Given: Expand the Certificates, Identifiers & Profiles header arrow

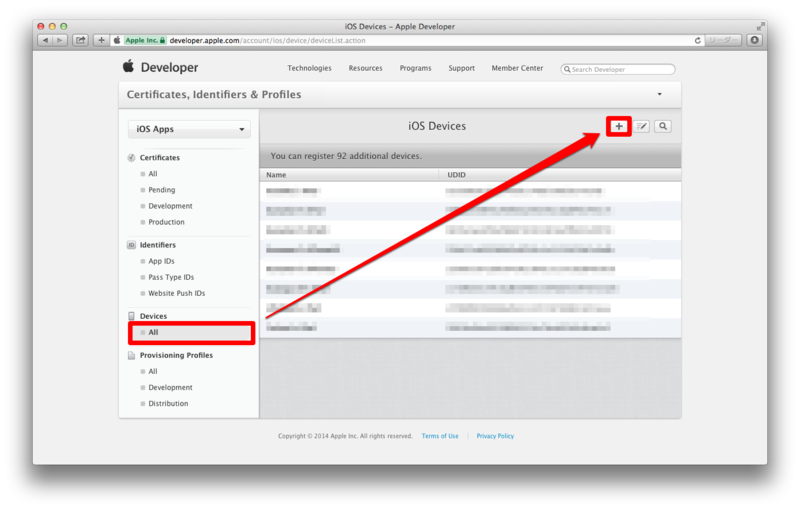Looking at the screenshot, I should tap(659, 94).
